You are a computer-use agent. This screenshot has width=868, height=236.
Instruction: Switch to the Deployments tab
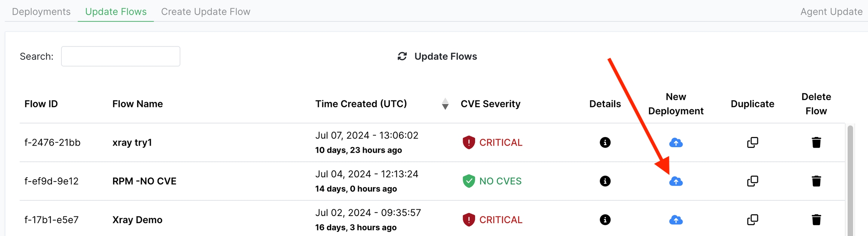pyautogui.click(x=41, y=12)
